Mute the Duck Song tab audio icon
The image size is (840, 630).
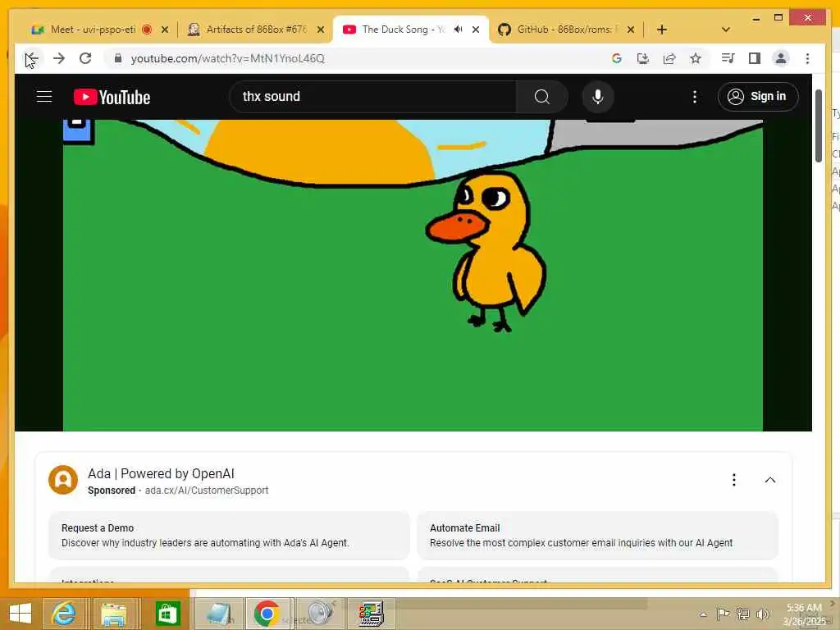[458, 30]
